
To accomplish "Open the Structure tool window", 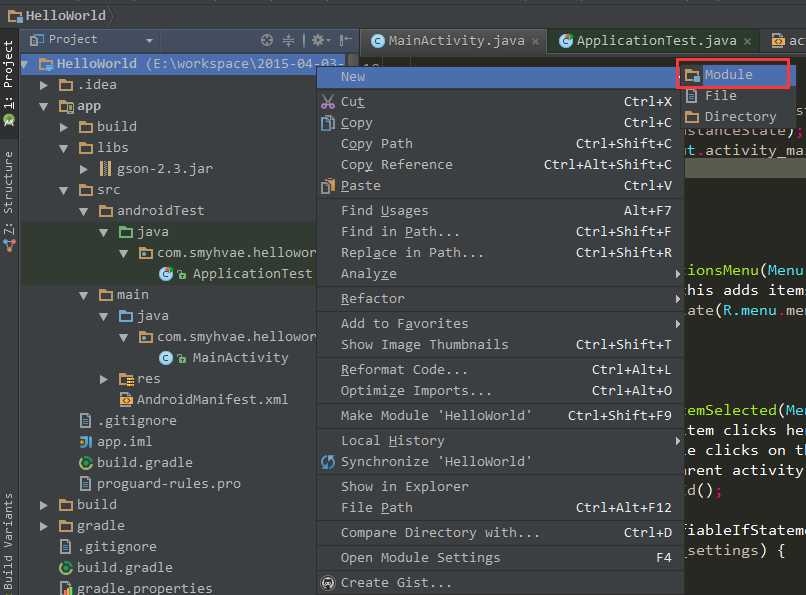I will tap(9, 183).
